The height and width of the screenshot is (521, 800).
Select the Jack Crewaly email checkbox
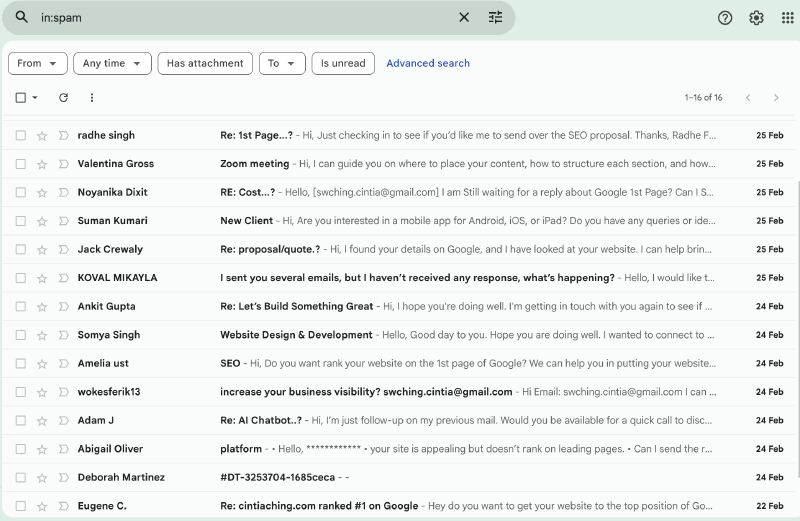click(x=20, y=250)
